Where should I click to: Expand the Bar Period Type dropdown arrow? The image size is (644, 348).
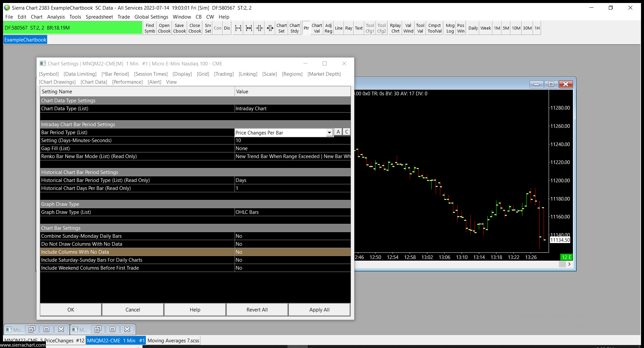[329, 133]
